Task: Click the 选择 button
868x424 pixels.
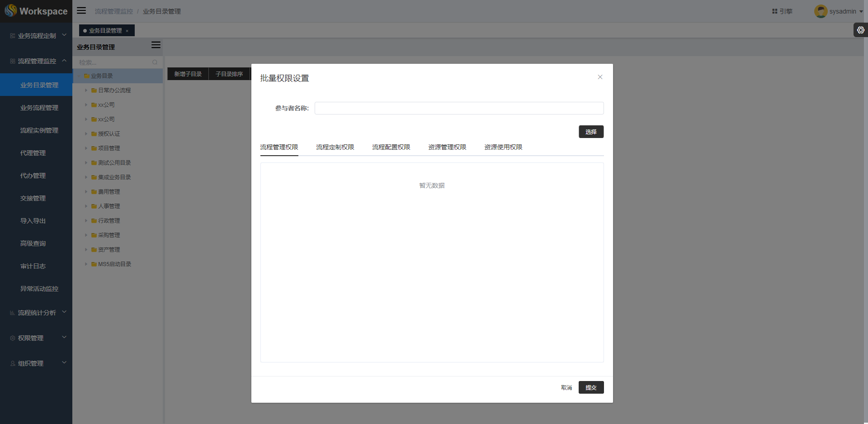Action: coord(591,132)
